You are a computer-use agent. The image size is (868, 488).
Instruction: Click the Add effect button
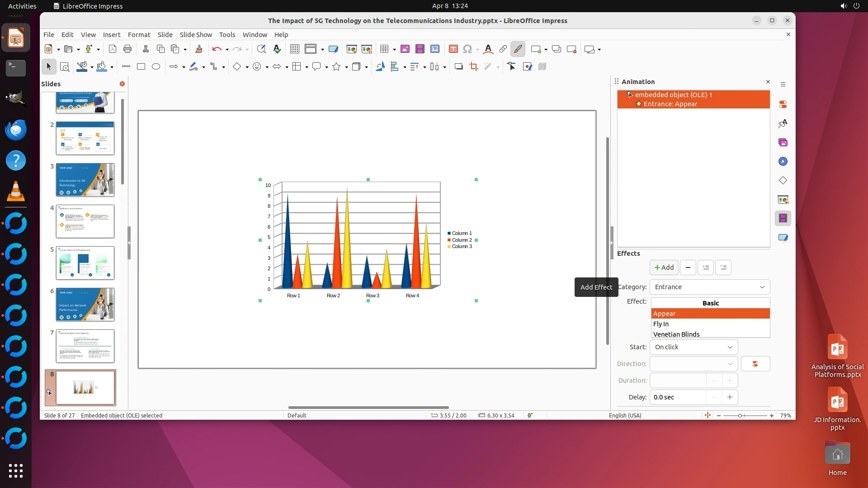click(664, 267)
